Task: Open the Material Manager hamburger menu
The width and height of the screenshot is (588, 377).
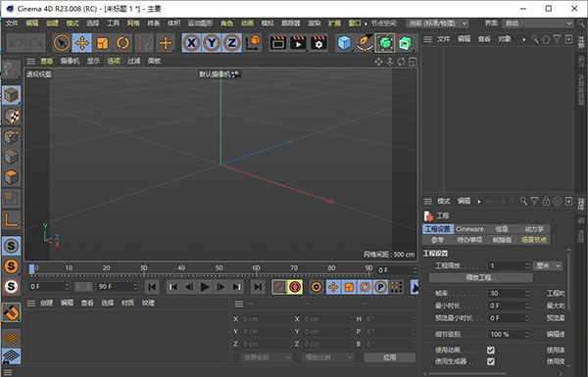Action: point(31,303)
